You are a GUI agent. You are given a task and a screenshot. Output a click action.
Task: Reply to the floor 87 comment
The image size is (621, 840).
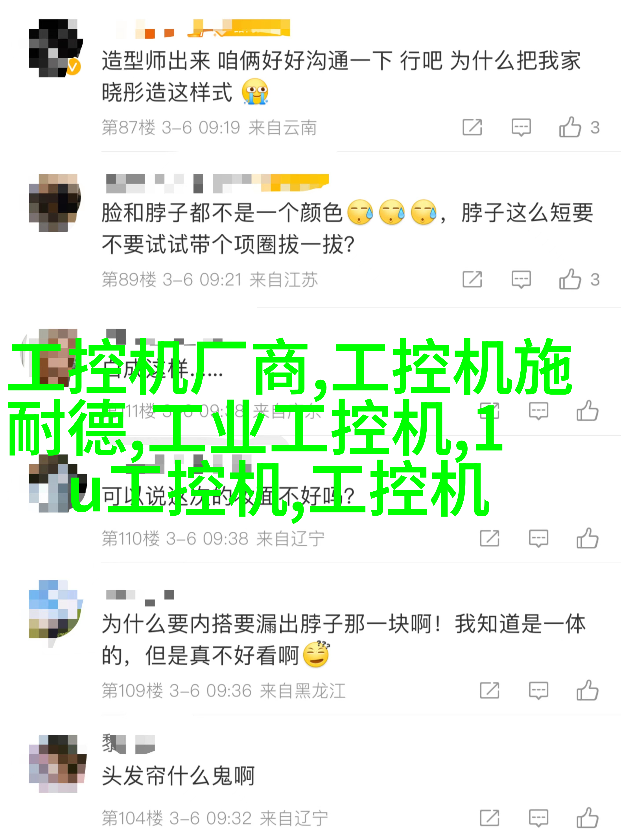tap(521, 127)
